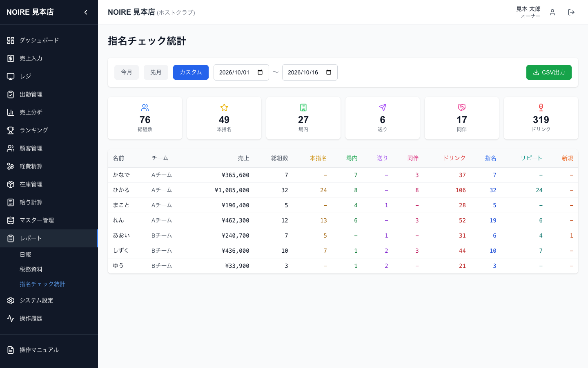Viewport: 588px width, 368px height.
Task: Click the 売上分析 bar chart icon
Action: (11, 112)
